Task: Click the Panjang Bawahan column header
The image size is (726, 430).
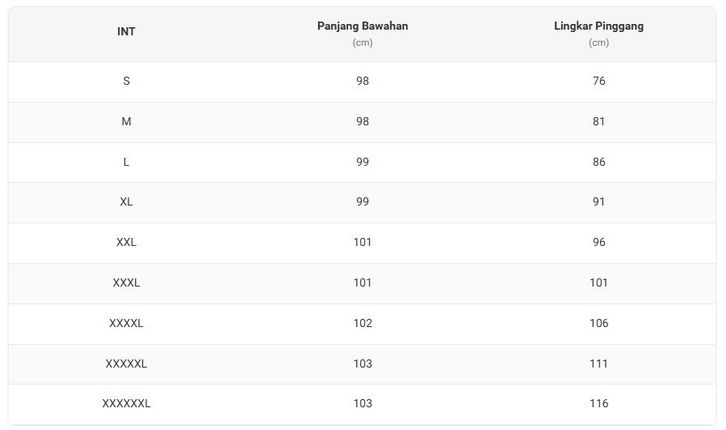Action: coord(362,27)
